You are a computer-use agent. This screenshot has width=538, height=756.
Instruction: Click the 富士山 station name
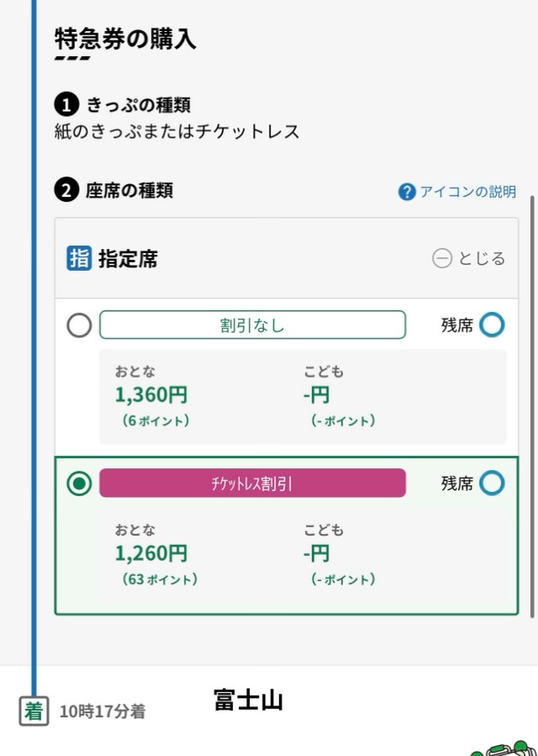pyautogui.click(x=248, y=700)
